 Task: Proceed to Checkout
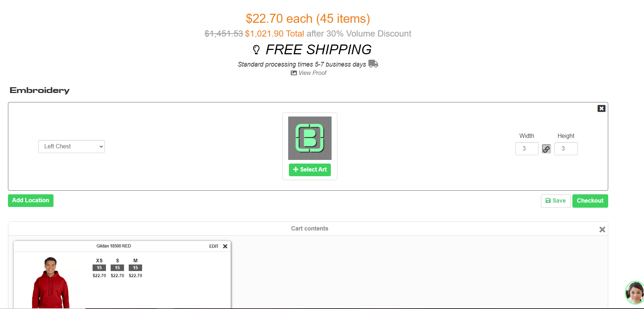point(590,201)
